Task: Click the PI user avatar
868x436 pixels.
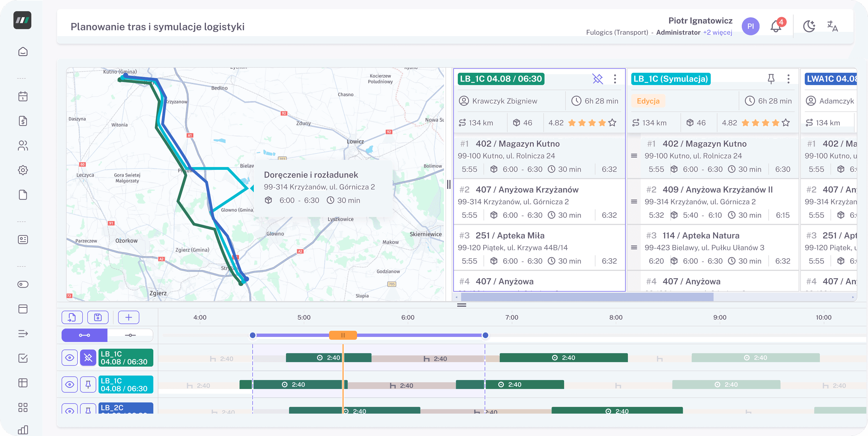Action: coord(750,26)
